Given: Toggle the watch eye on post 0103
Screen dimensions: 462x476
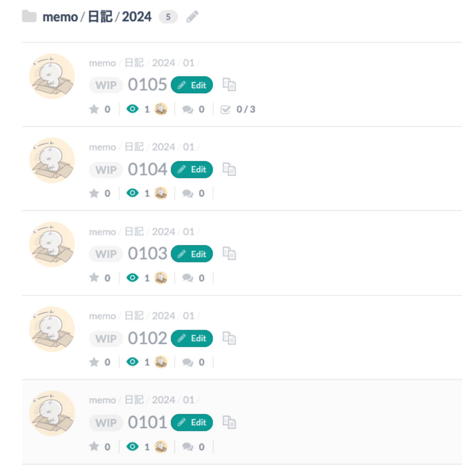Looking at the screenshot, I should (x=133, y=277).
